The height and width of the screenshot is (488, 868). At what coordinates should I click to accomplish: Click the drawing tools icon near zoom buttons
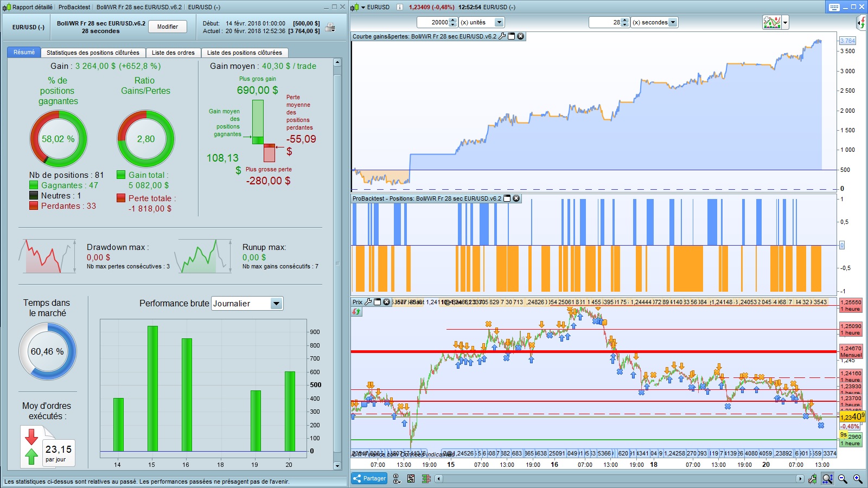812,479
